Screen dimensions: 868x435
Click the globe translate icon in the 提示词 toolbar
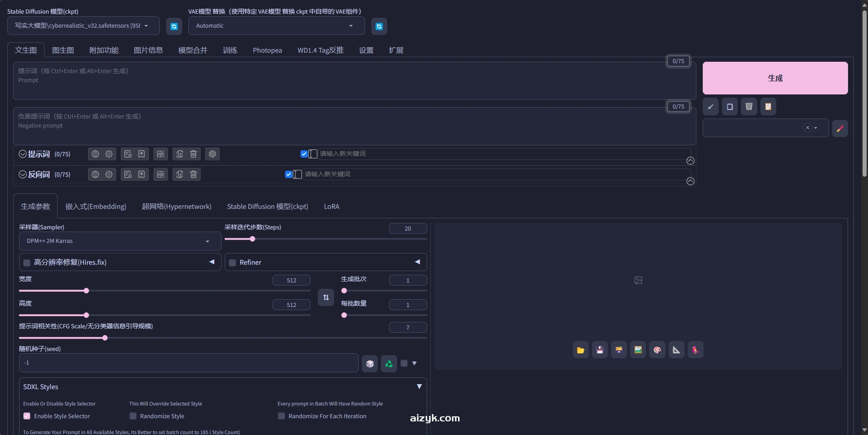coord(95,154)
